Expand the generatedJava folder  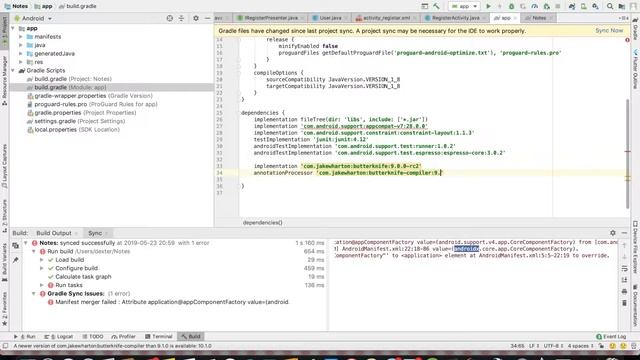[21, 53]
